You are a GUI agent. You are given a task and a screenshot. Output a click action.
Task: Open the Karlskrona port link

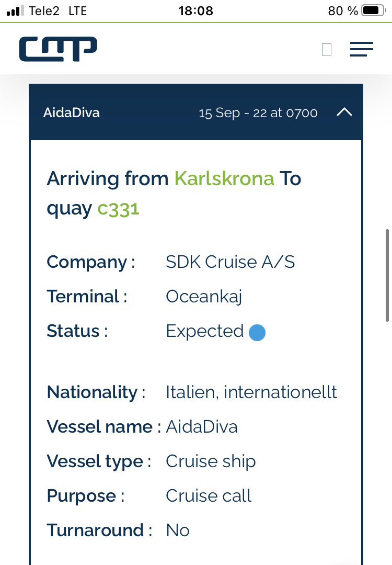(224, 178)
